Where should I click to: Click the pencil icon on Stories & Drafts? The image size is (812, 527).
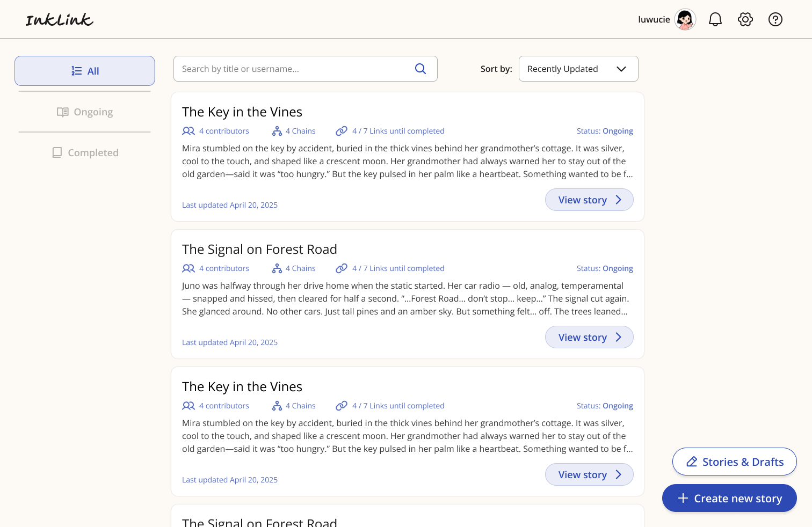692,462
